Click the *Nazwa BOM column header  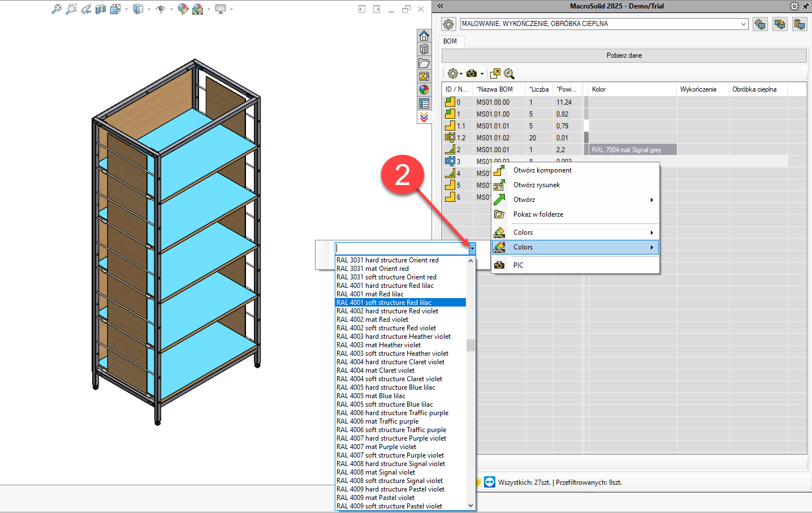pyautogui.click(x=499, y=89)
